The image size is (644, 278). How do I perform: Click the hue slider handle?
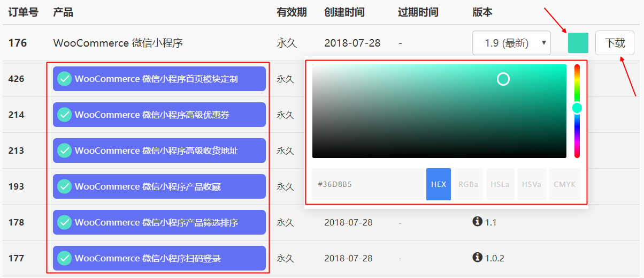(577, 108)
